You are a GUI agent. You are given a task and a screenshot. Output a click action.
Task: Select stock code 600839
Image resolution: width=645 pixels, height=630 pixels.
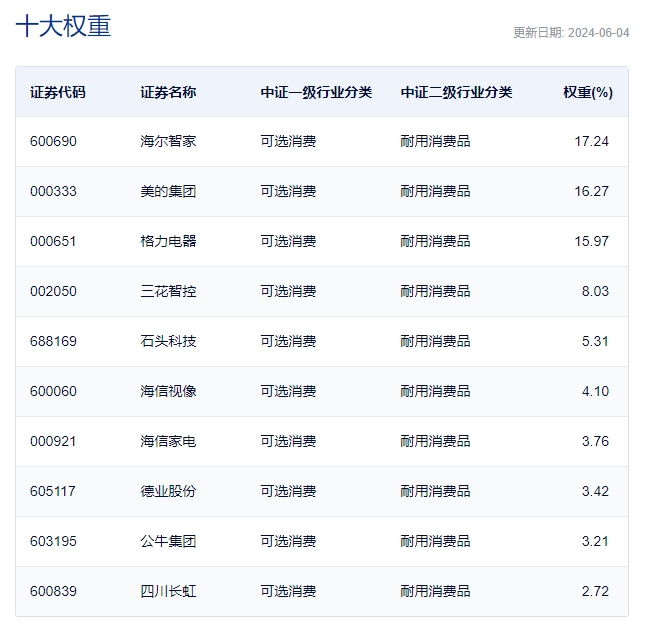(x=53, y=592)
